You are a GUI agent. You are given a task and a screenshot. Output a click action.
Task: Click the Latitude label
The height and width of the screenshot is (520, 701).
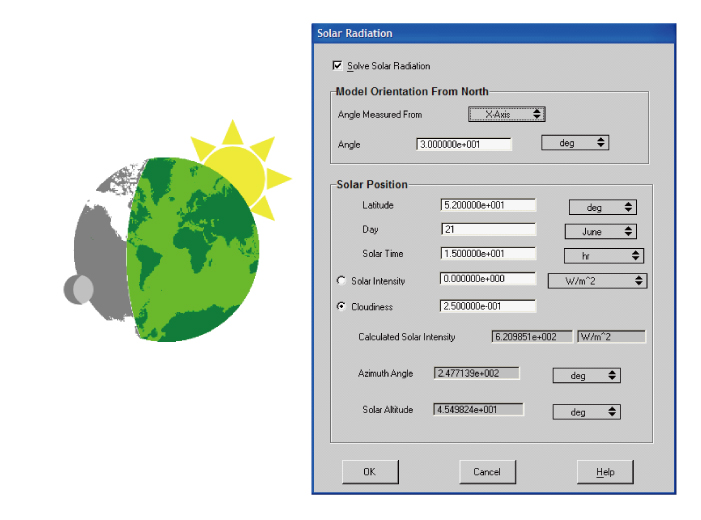point(378,205)
